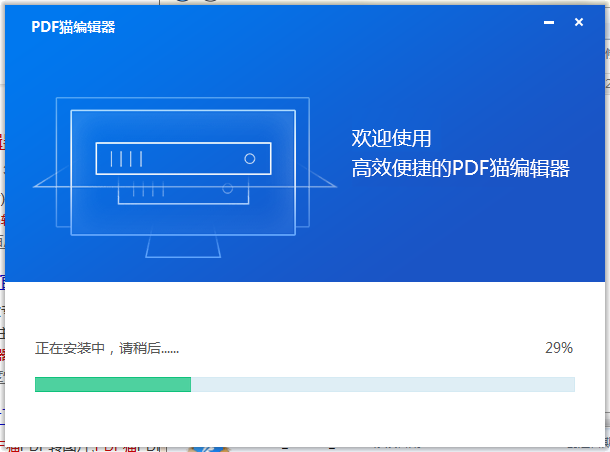
Task: Click the green filled part of the progress bar
Action: click(112, 384)
